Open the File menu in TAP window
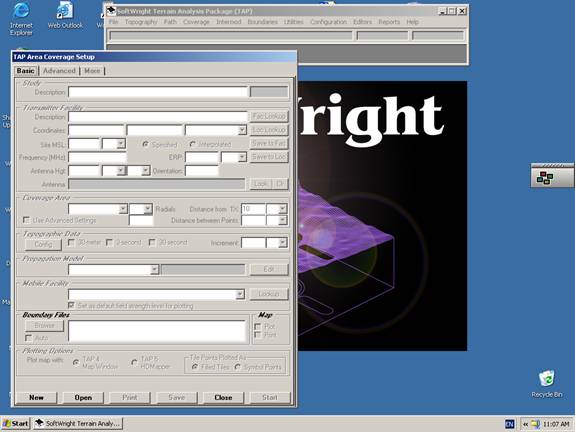The height and width of the screenshot is (432, 575). point(114,22)
